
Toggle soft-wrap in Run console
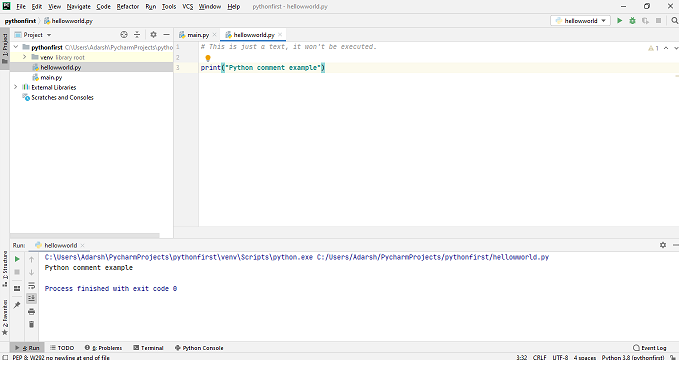pos(31,285)
